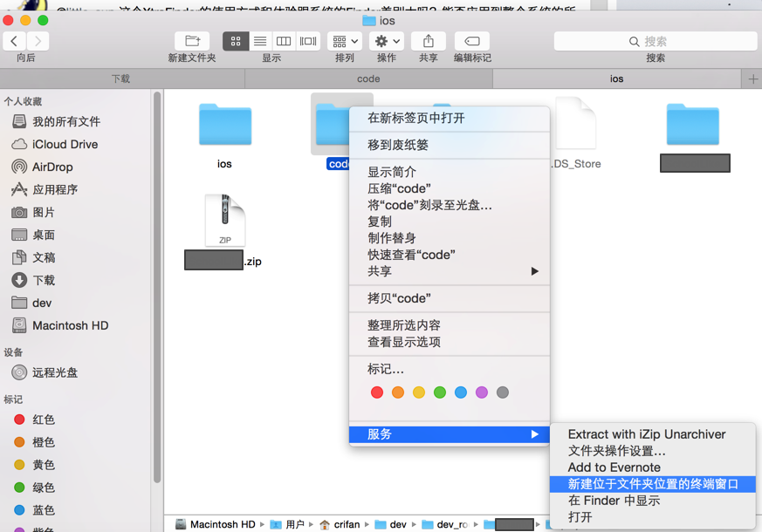Open 图片 in the sidebar

tap(44, 212)
